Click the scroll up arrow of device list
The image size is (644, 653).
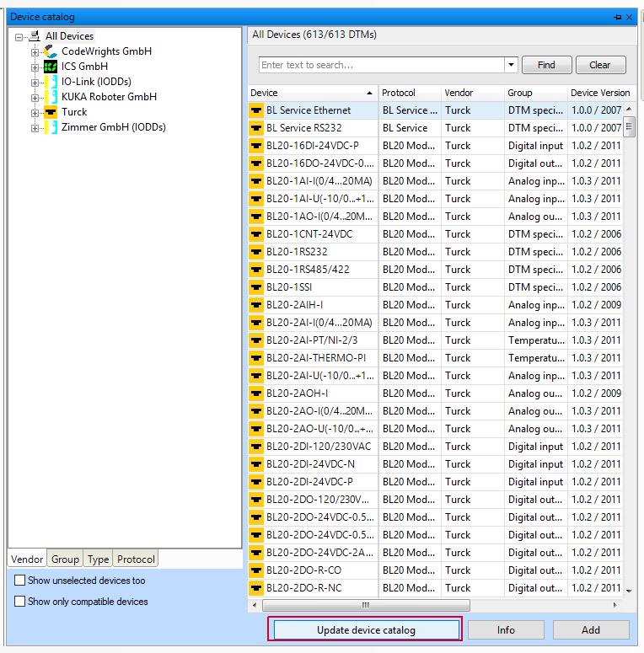[x=629, y=109]
